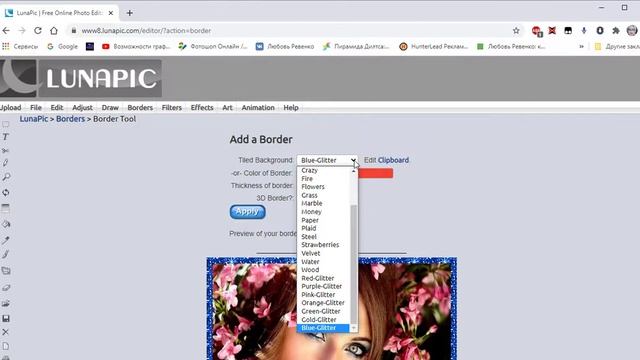
Task: Click the picture tray icon above the save icon
Action: [6, 304]
